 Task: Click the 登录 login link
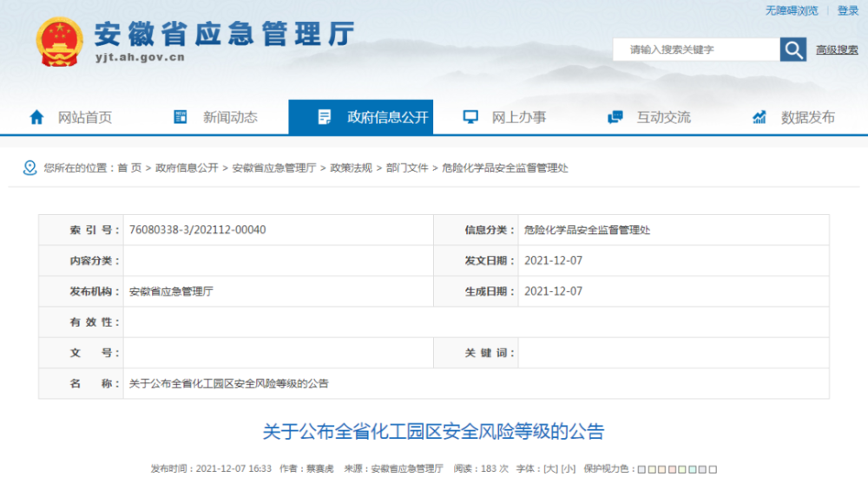[x=847, y=10]
